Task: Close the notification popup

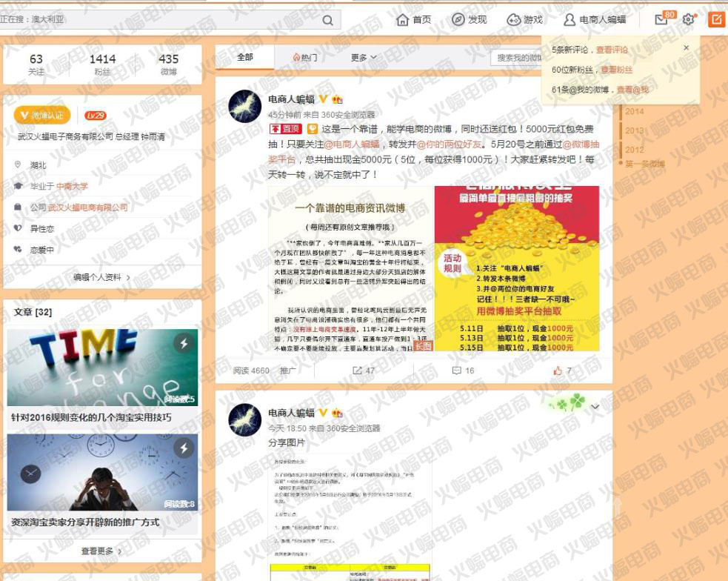Action: (687, 48)
